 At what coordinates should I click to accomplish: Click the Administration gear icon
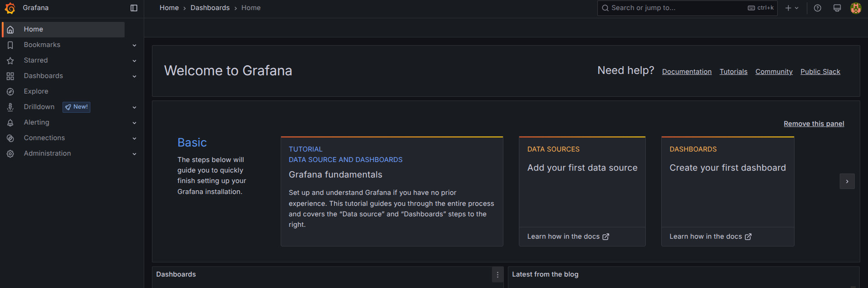(x=10, y=154)
